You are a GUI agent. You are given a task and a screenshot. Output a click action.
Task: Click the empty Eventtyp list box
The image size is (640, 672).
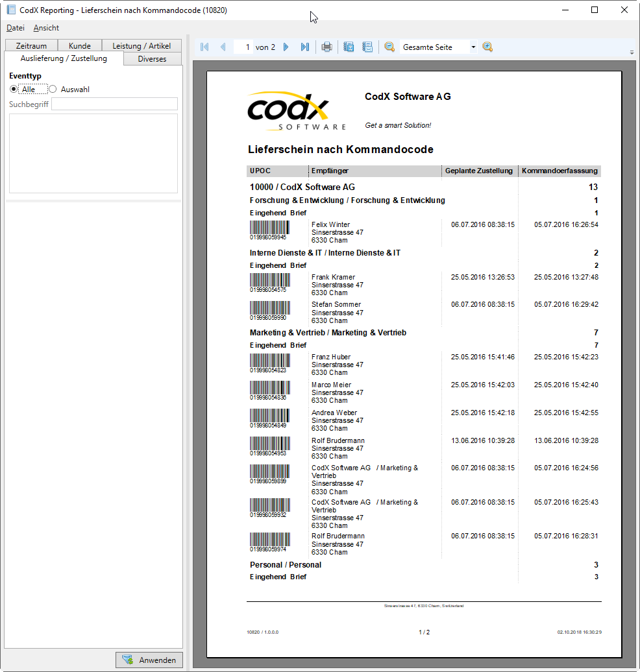click(93, 154)
